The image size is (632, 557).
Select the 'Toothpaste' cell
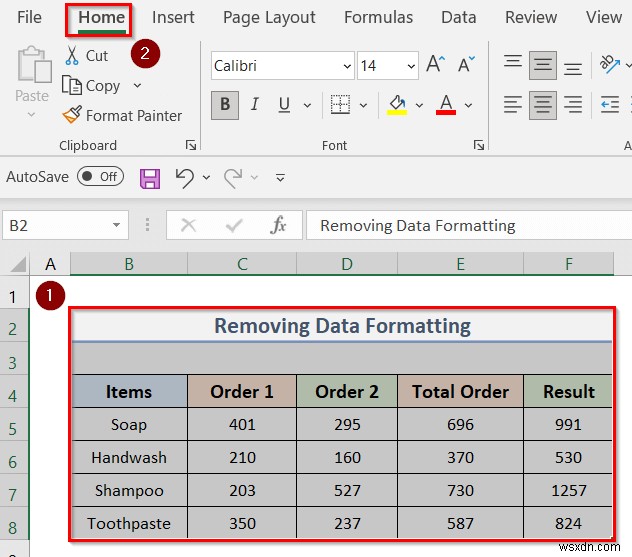click(x=129, y=524)
